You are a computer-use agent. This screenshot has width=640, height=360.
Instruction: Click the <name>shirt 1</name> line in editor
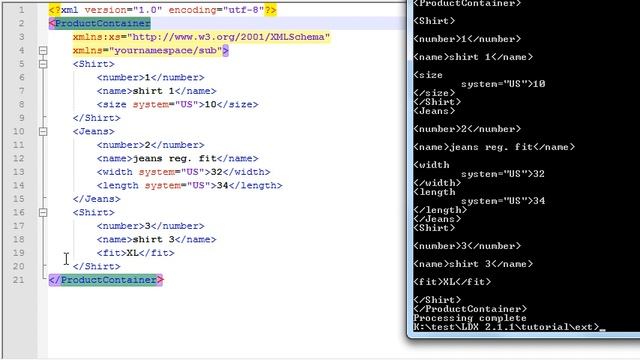tap(156, 91)
